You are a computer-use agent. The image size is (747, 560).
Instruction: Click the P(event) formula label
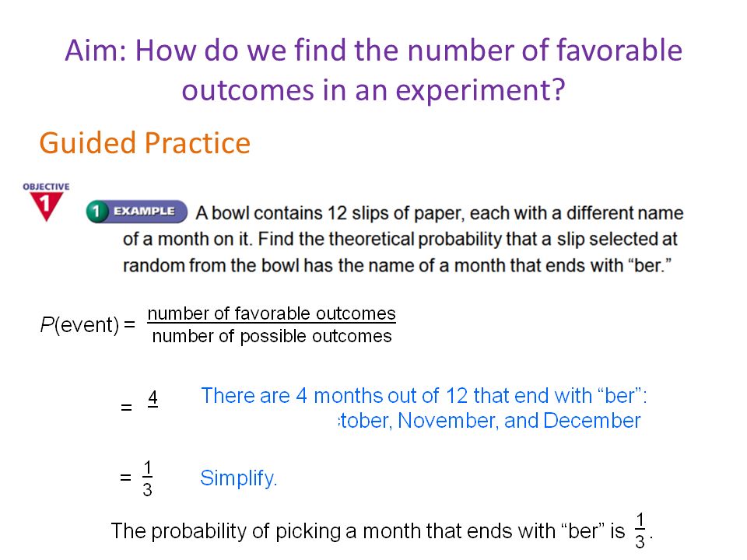88,325
